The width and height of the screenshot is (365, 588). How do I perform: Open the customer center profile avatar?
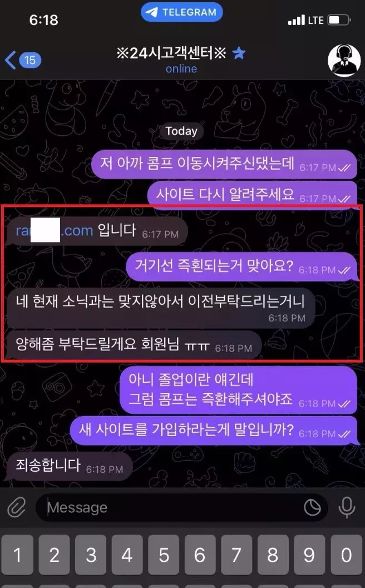click(x=344, y=60)
